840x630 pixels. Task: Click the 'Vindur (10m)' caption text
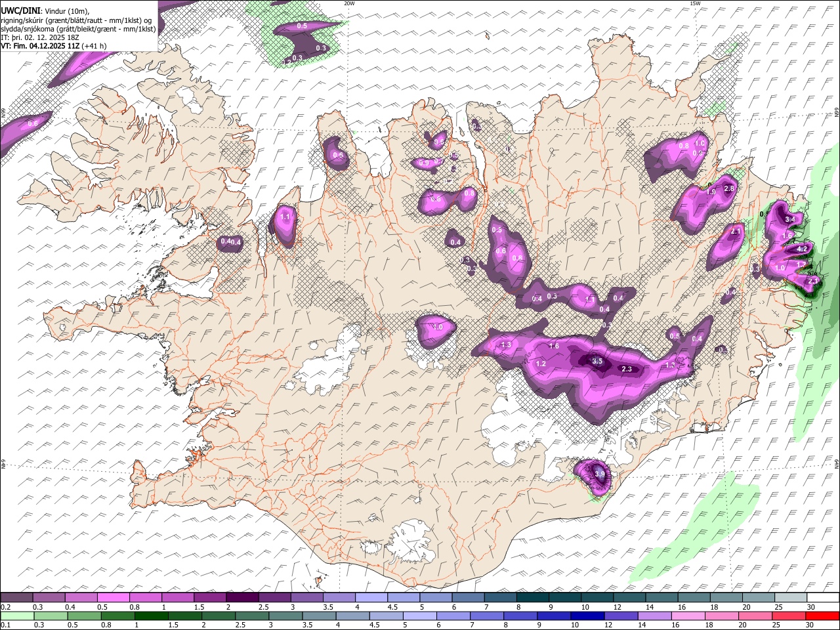click(x=66, y=11)
